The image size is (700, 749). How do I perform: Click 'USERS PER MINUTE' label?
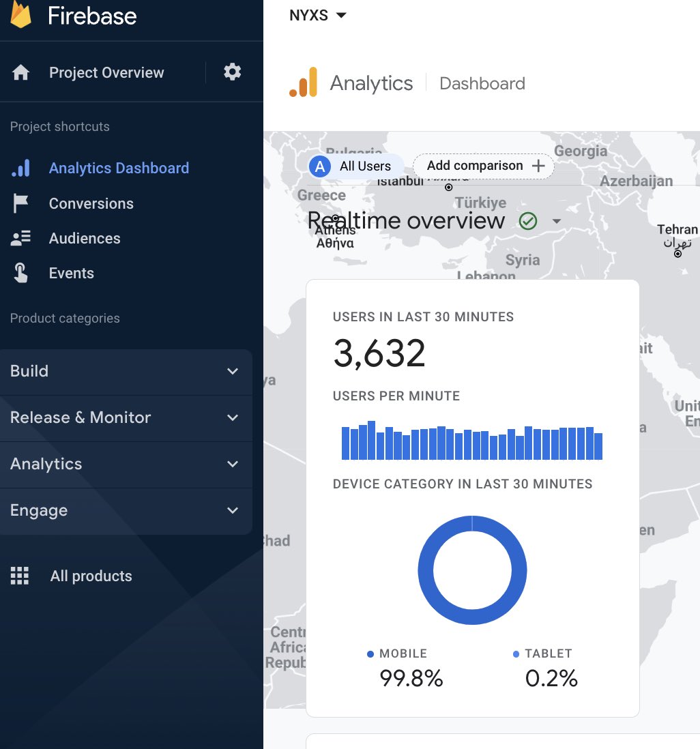tap(396, 396)
